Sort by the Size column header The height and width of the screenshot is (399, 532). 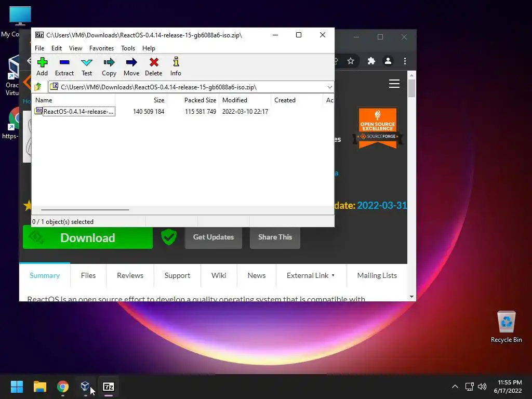click(141, 100)
